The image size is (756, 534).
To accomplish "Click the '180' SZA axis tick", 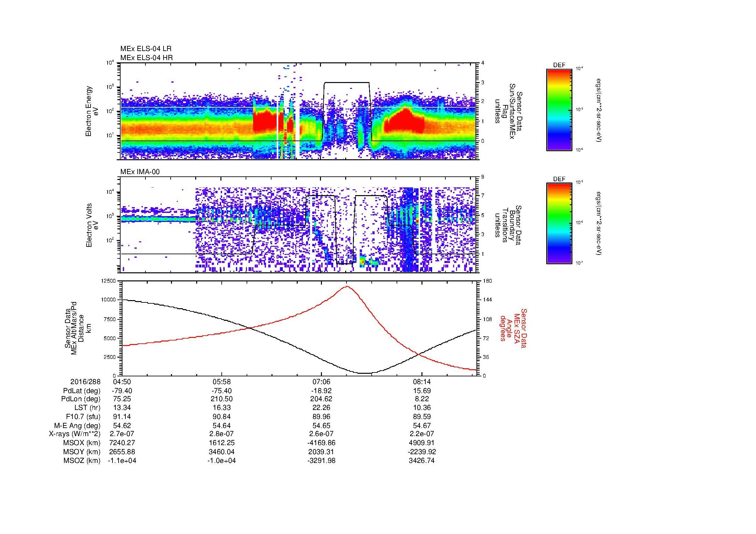I will pyautogui.click(x=487, y=281).
